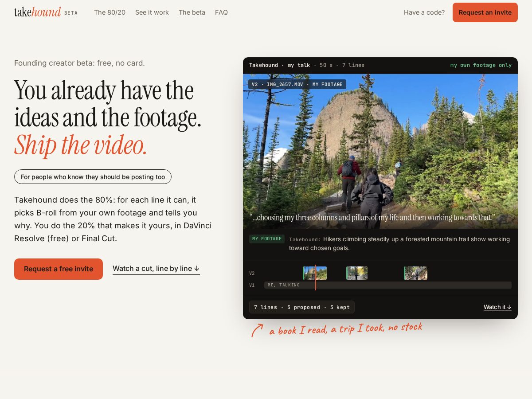This screenshot has height=399, width=532.
Task: Select the middle V2 timeline clip thumbnail
Action: coord(357,273)
